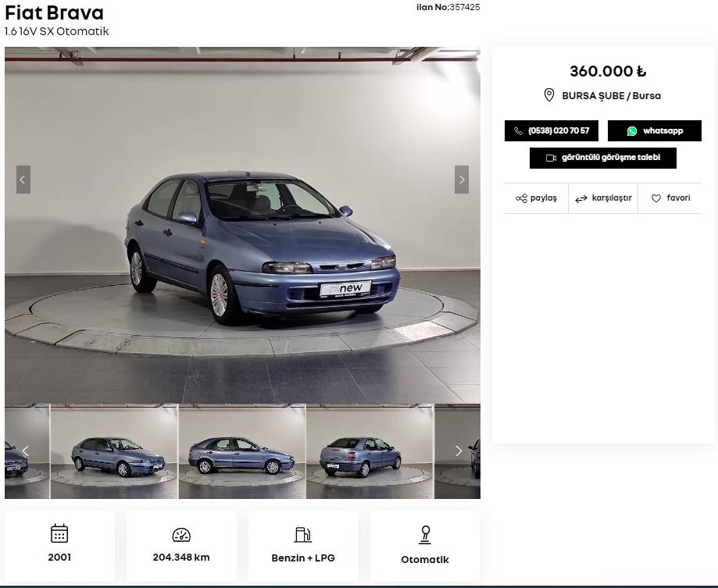Screen dimensions: 718x588
Task: Click the gear shift transmission icon
Action: 425,535
